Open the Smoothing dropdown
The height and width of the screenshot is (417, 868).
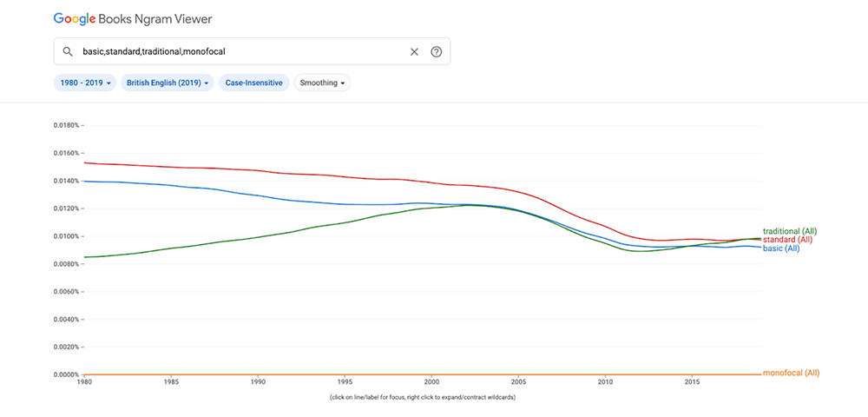click(322, 83)
